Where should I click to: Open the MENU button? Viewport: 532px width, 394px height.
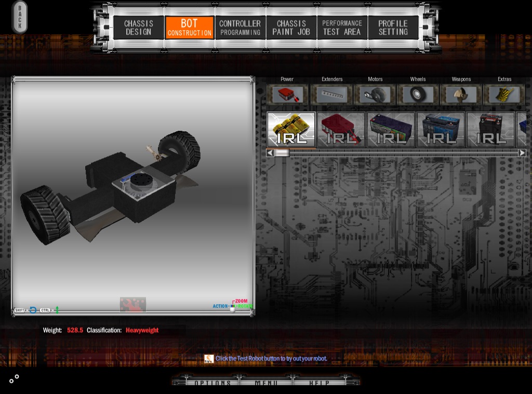click(x=267, y=383)
